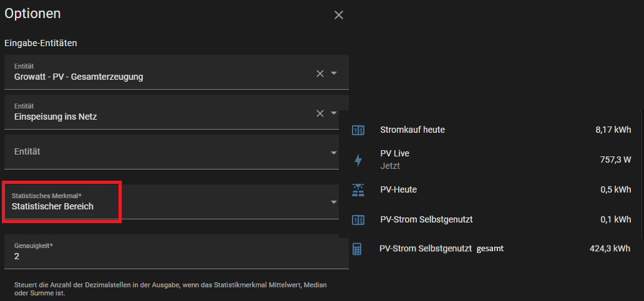This screenshot has height=301, width=644.
Task: Expand the Einspeisung ins Netz dropdown arrow
Action: coord(334,113)
